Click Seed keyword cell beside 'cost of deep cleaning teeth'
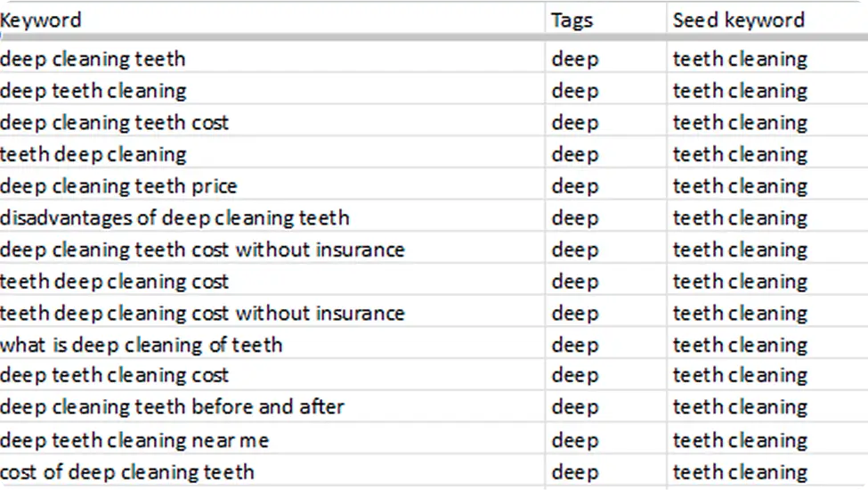Viewport: 868px width, 490px height. (x=767, y=470)
